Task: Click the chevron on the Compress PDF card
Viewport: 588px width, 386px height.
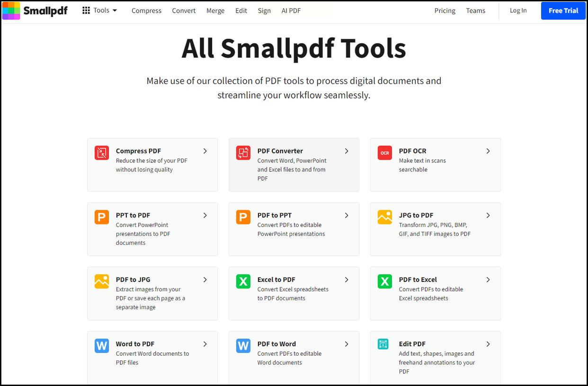Action: 205,151
